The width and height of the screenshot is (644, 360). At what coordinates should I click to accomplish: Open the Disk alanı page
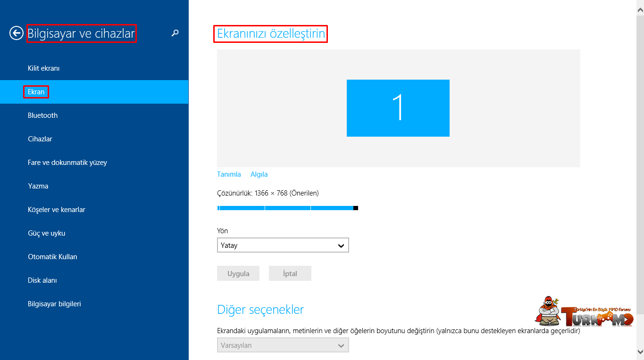pyautogui.click(x=94, y=280)
